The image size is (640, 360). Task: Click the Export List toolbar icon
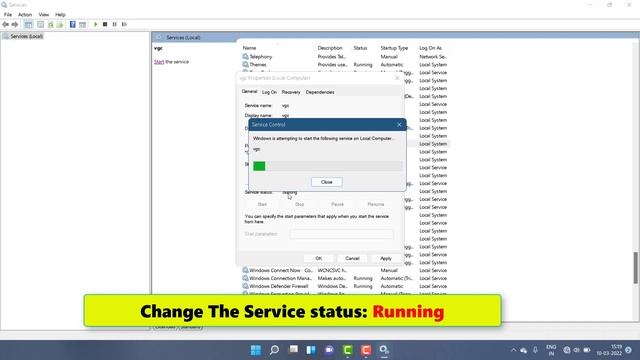[x=60, y=24]
